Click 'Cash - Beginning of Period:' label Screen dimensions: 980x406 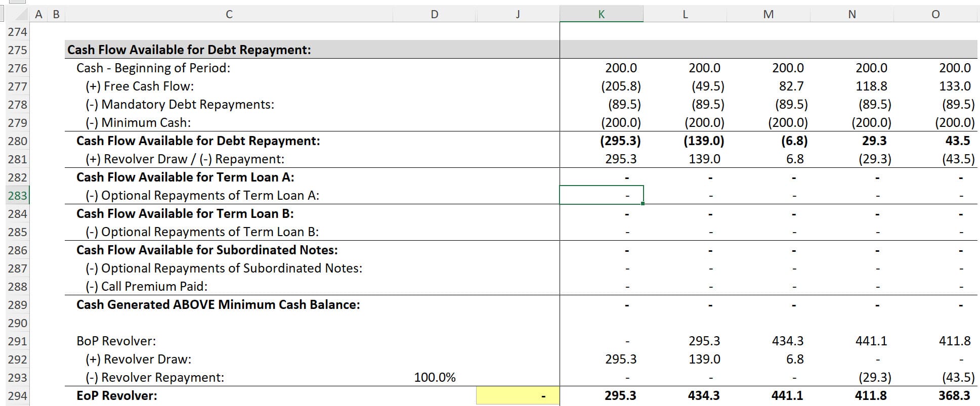(153, 68)
